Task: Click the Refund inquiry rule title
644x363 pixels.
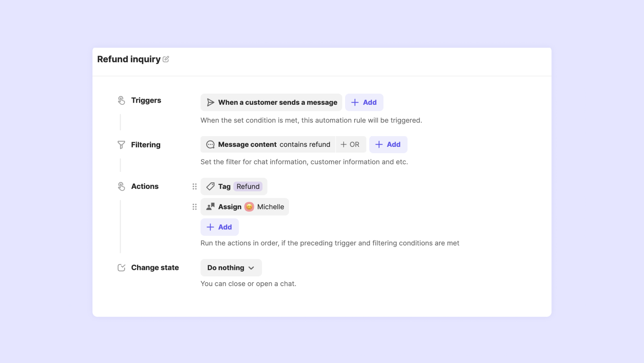Action: (129, 59)
